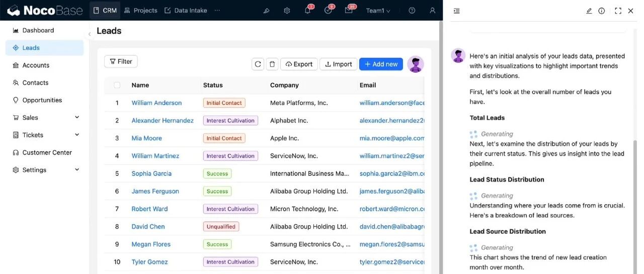Open James Ferguson lead record
644x274 pixels.
[155, 191]
